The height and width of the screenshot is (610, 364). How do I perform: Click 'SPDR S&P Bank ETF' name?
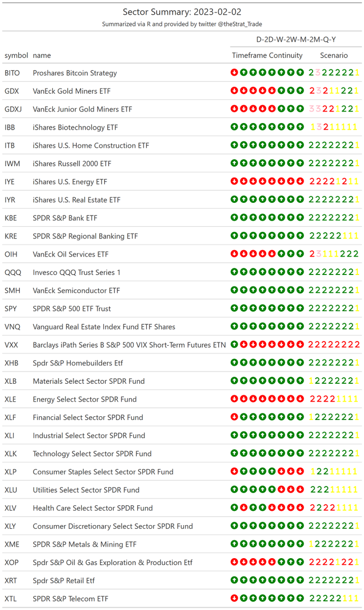tap(65, 218)
